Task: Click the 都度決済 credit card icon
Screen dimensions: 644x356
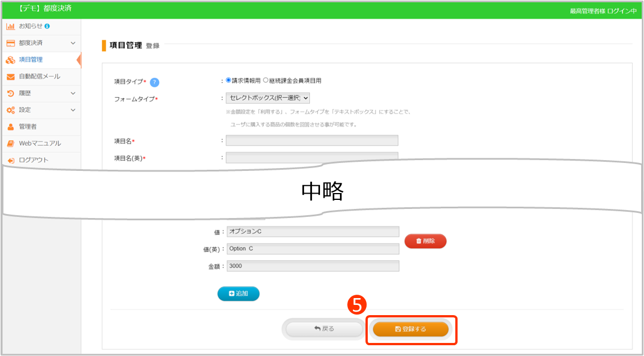Action: coord(10,43)
